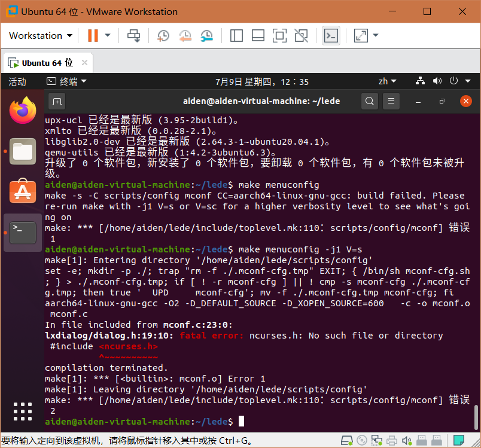Revert the virtual machine to its snapshot

click(x=184, y=35)
